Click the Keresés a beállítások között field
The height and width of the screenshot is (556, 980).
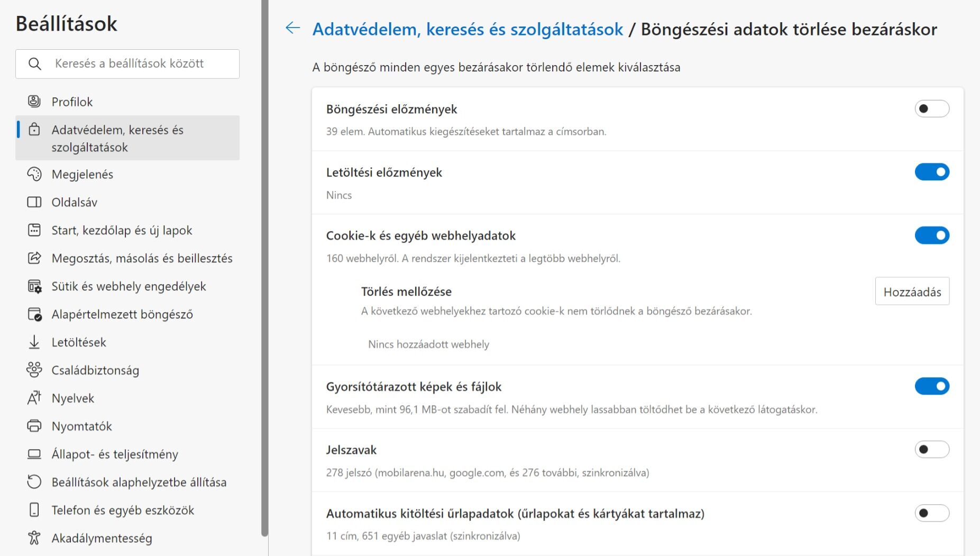127,64
